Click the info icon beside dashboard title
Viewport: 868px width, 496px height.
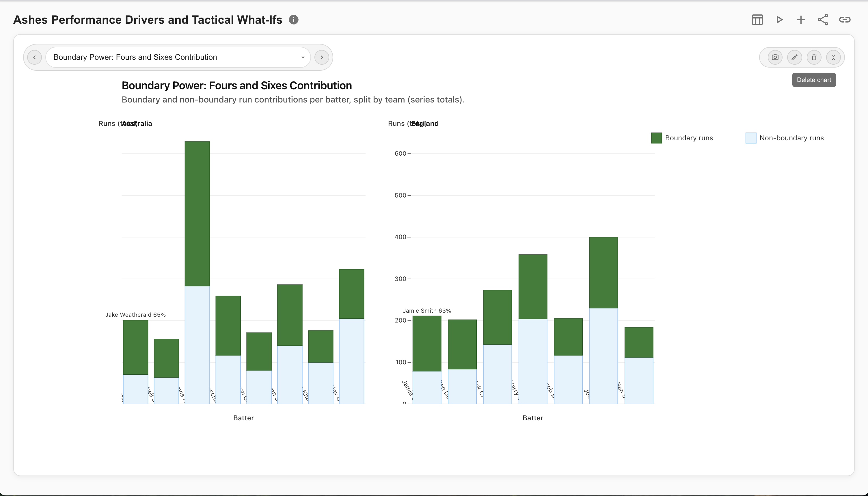tap(293, 20)
